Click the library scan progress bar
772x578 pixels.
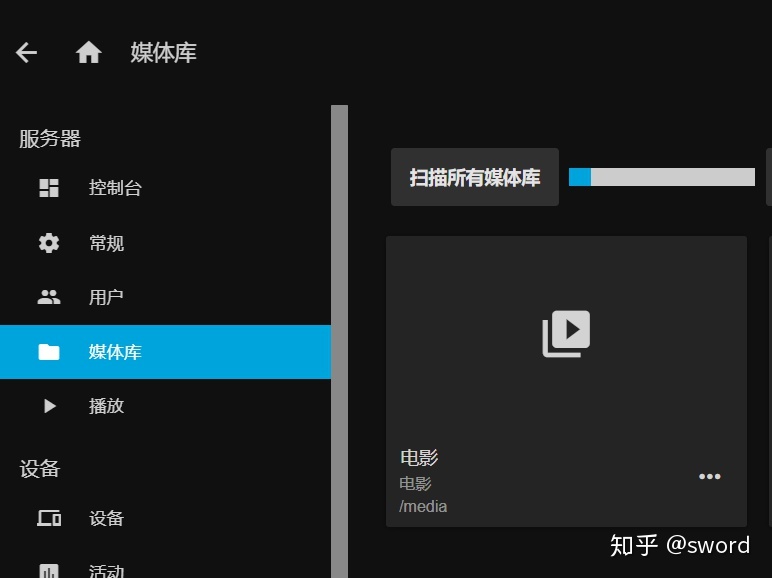coord(662,177)
